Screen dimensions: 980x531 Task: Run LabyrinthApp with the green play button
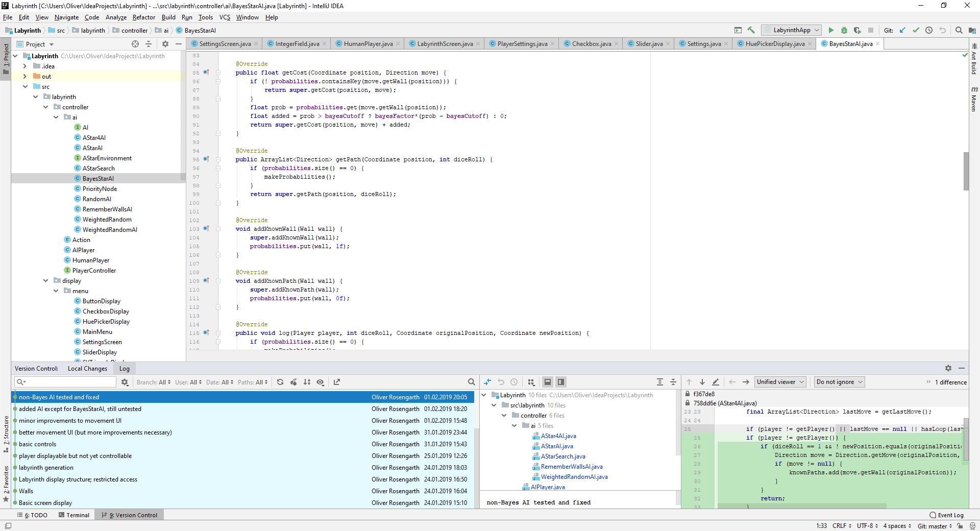[x=831, y=31]
